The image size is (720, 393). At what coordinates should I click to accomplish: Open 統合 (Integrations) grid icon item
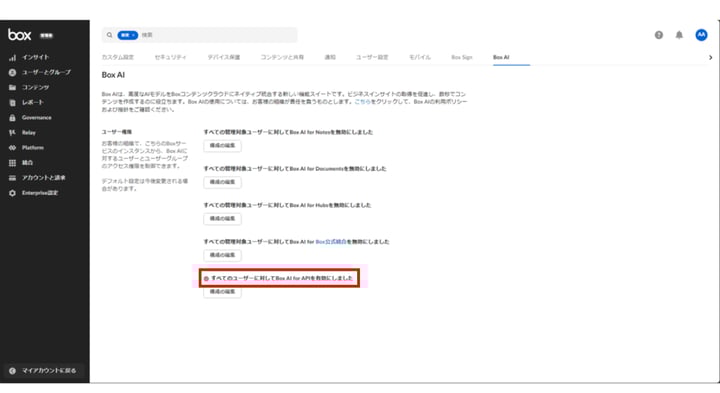point(21,163)
